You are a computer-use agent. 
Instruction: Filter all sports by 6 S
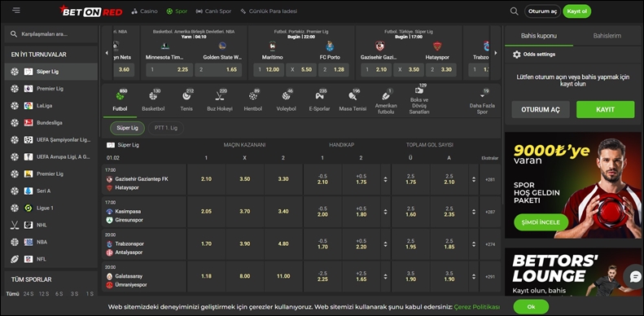pyautogui.click(x=59, y=294)
